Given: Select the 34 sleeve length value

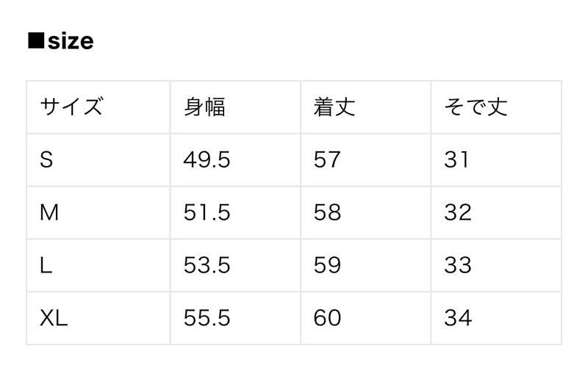Looking at the screenshot, I should click(457, 318).
